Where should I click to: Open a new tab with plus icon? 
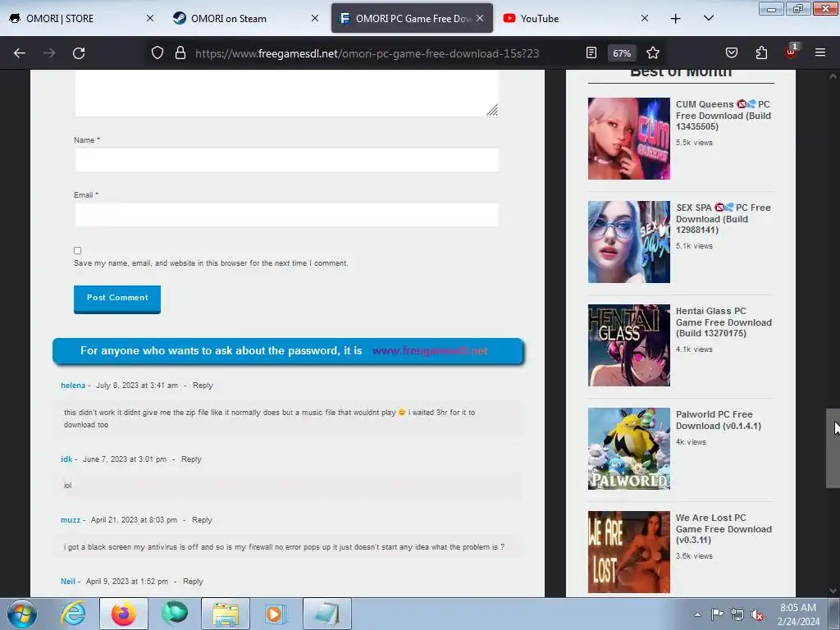pos(676,19)
